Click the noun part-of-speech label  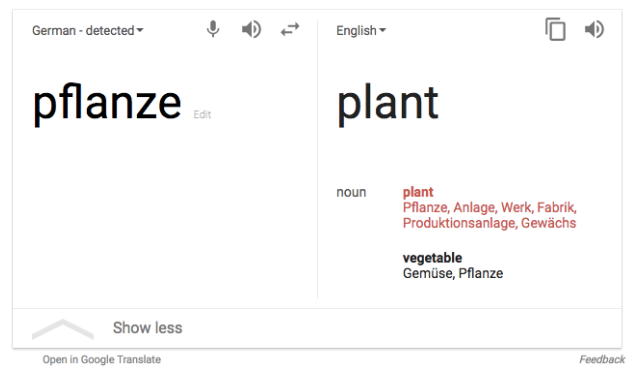pos(351,192)
